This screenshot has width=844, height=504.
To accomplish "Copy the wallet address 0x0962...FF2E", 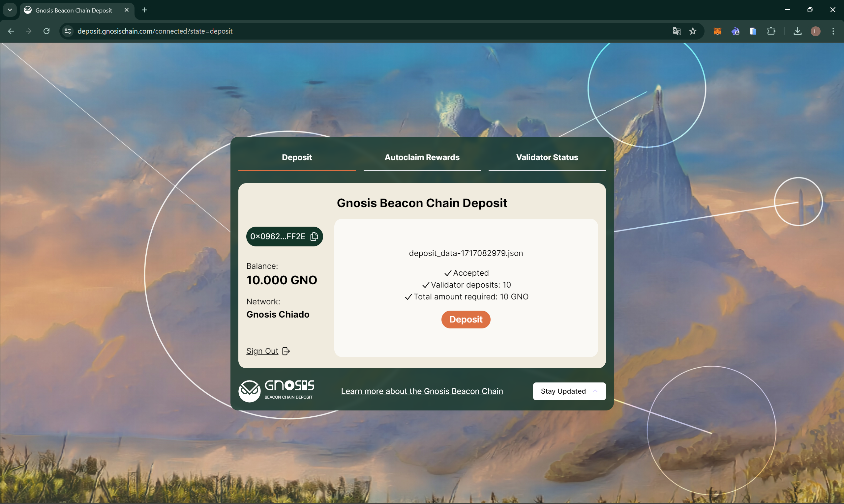I will click(314, 237).
